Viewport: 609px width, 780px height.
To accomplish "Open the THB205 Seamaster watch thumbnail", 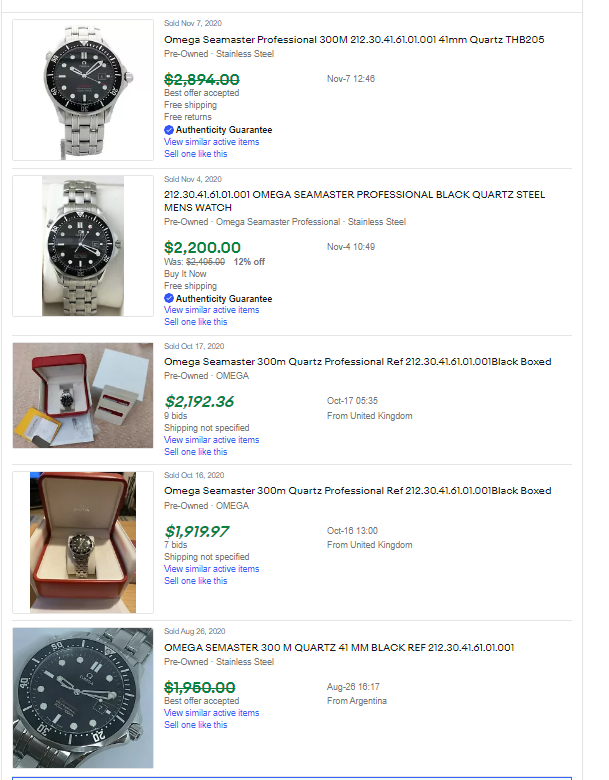I will point(83,88).
